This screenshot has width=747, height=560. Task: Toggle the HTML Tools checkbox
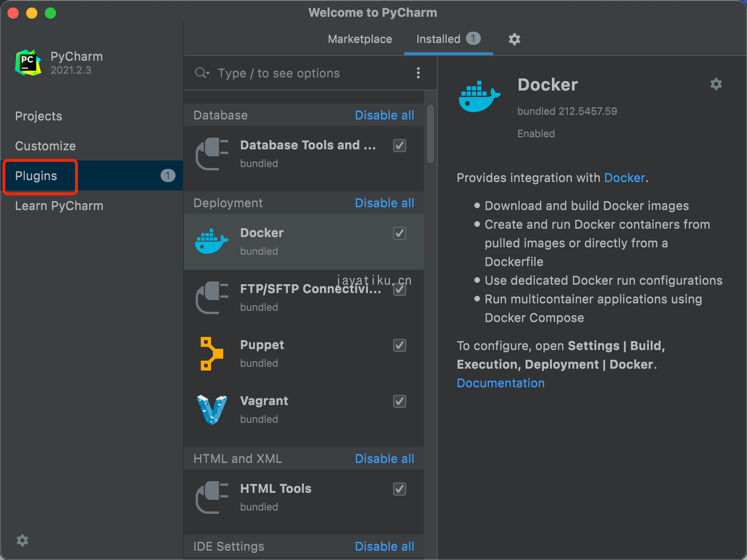pyautogui.click(x=400, y=489)
